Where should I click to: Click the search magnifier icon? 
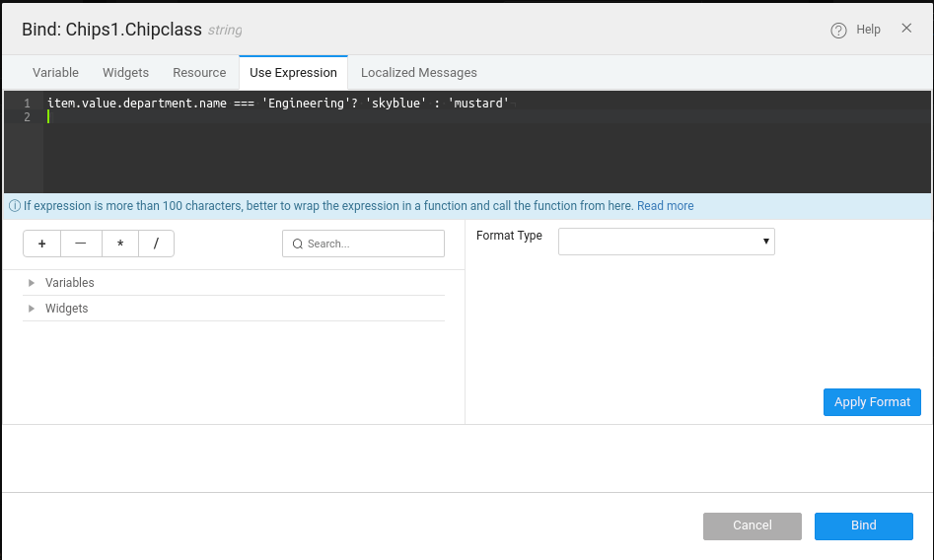(x=297, y=244)
